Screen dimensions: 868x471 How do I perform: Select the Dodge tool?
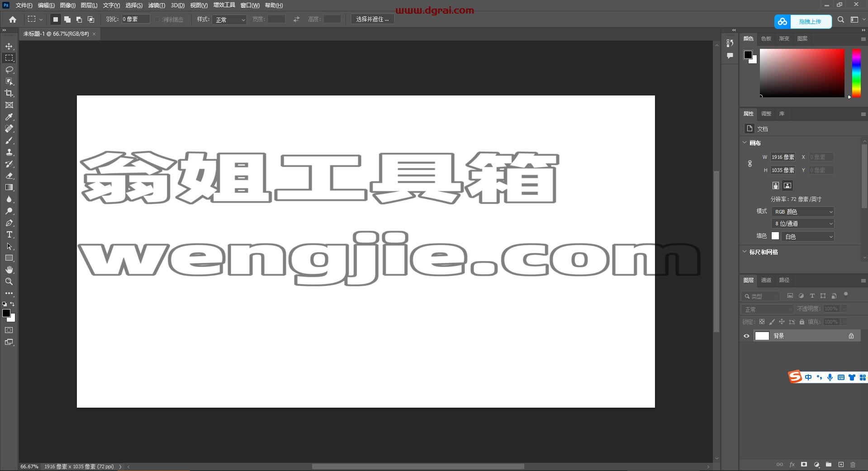9,211
